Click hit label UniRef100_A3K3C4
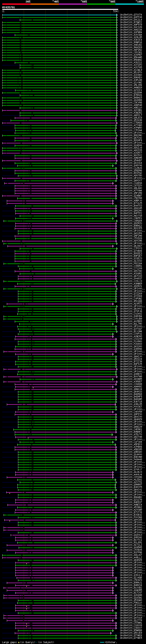 (x=131, y=40)
